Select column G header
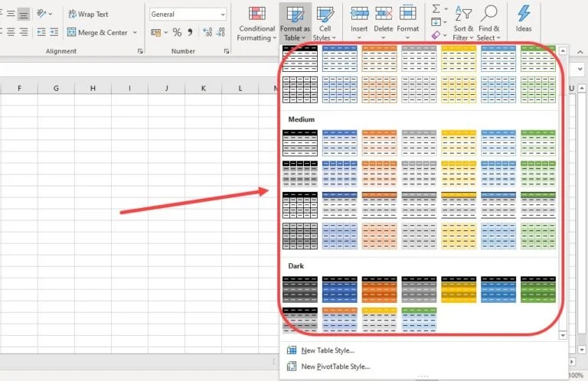This screenshot has width=588, height=381. pyautogui.click(x=56, y=89)
